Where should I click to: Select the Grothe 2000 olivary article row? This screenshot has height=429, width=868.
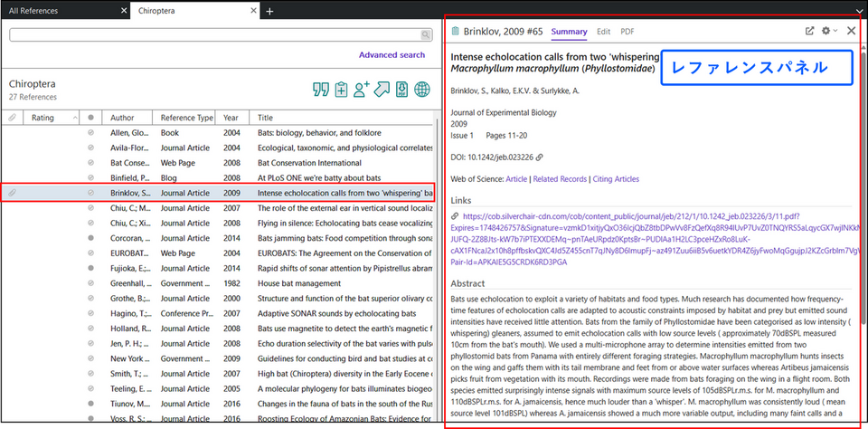pos(218,298)
